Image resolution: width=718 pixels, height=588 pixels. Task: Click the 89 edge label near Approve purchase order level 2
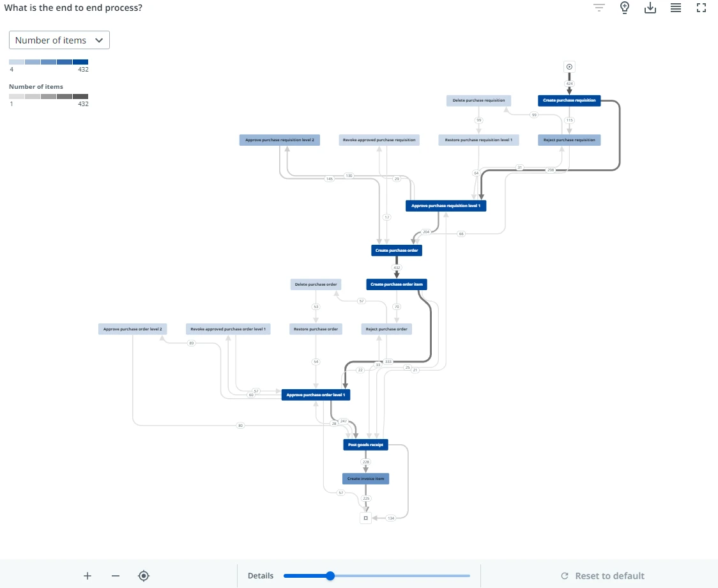click(192, 343)
